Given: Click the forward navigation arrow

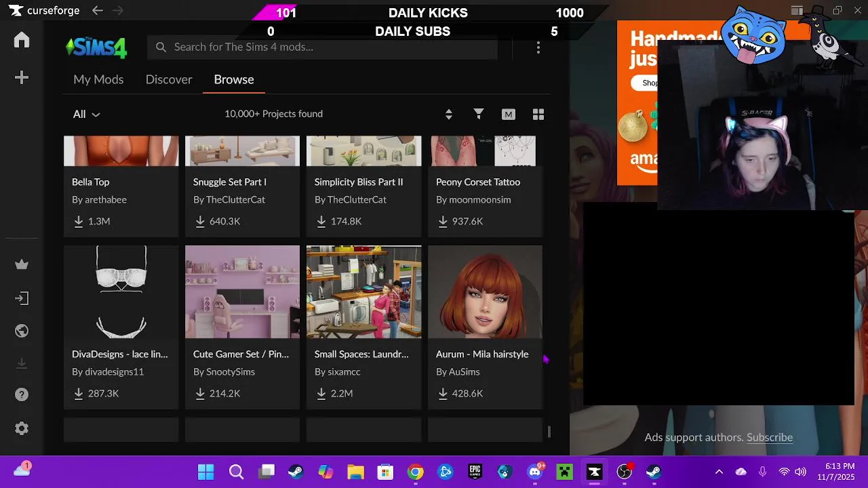Looking at the screenshot, I should [118, 10].
